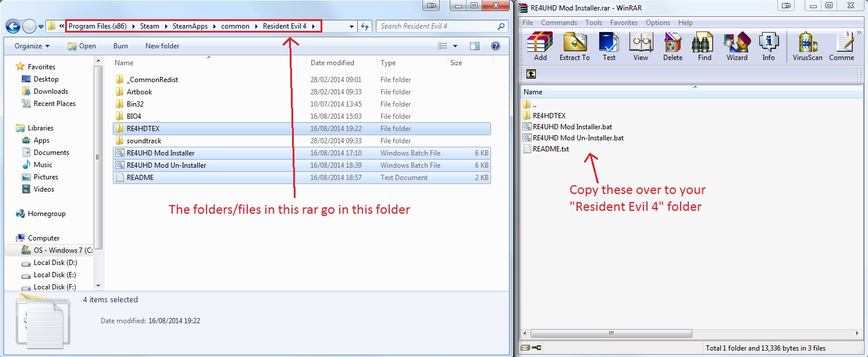Open the WinRAR File menu

(528, 23)
